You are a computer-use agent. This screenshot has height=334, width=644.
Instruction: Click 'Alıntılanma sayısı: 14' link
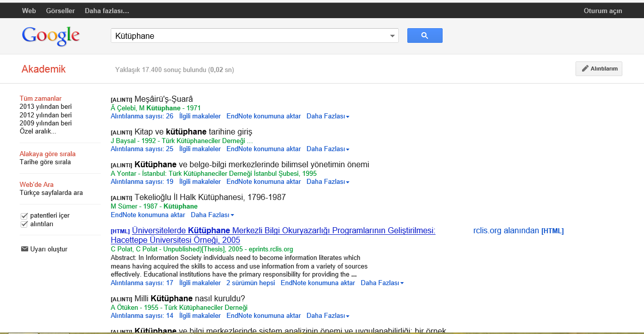(x=142, y=316)
